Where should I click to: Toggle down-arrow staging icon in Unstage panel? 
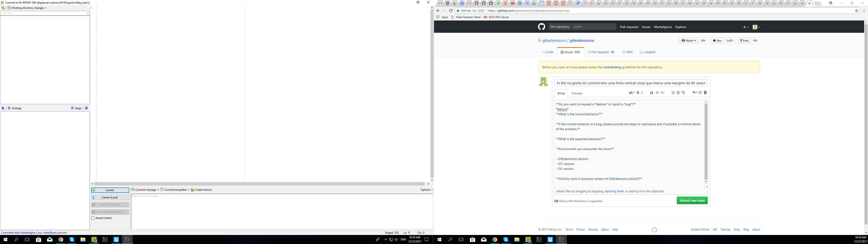click(87, 108)
